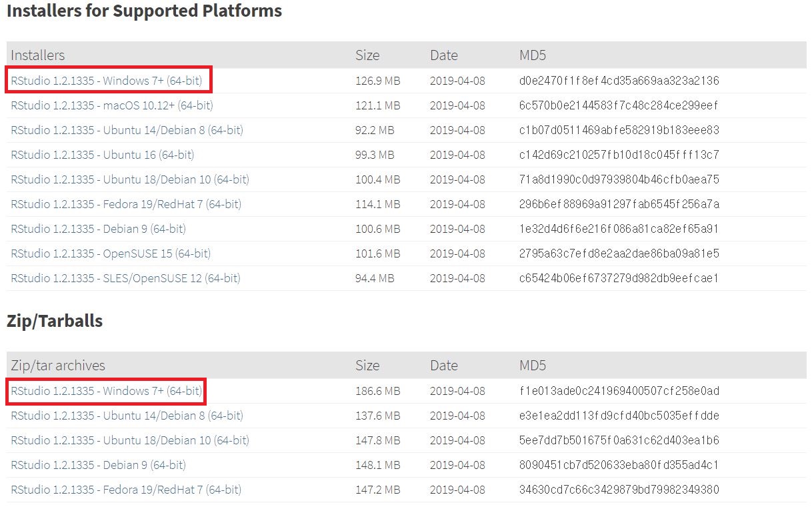Click the MD5 header in the Zip/tar archives table
The image size is (812, 507).
coord(533,366)
